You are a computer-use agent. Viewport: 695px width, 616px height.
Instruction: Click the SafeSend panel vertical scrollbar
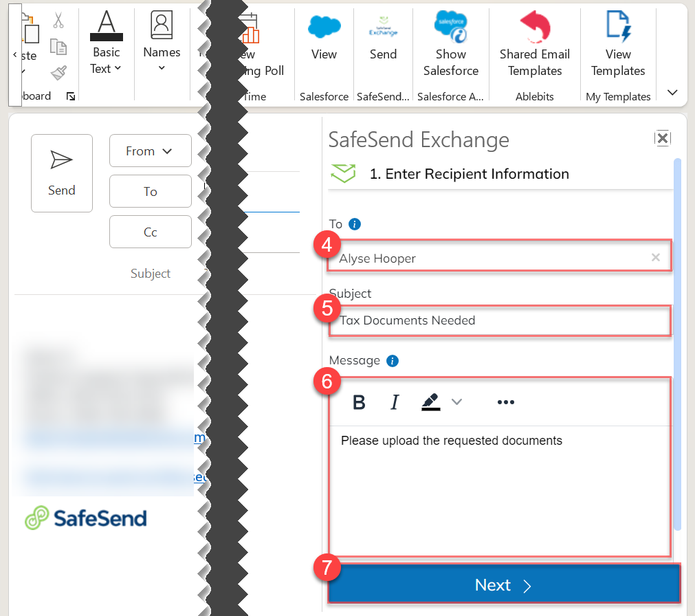[677, 344]
